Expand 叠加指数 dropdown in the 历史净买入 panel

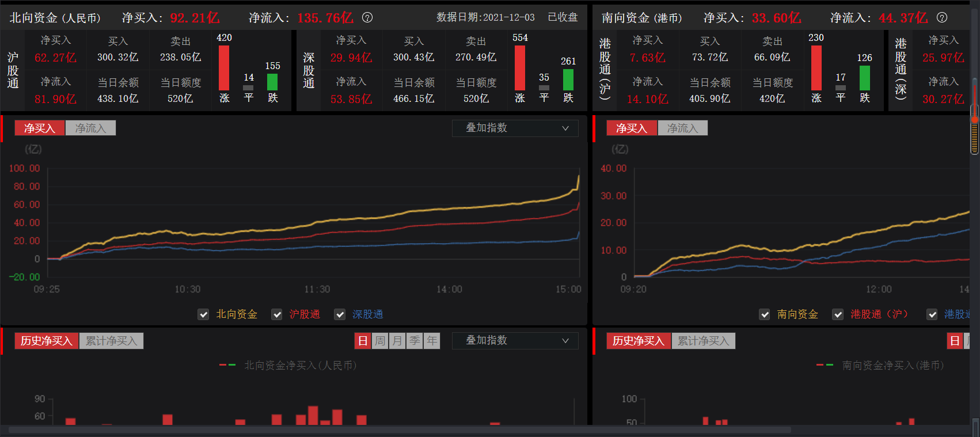[515, 340]
